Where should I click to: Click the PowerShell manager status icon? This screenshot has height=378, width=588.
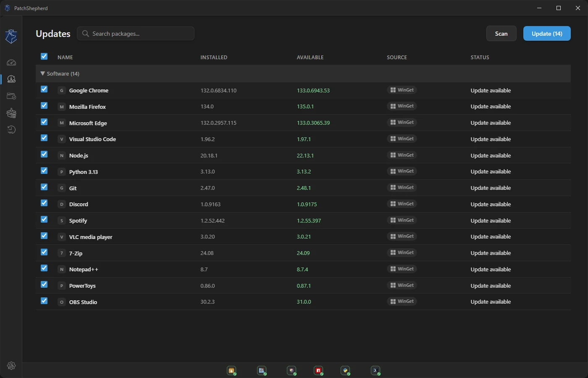[x=375, y=370]
